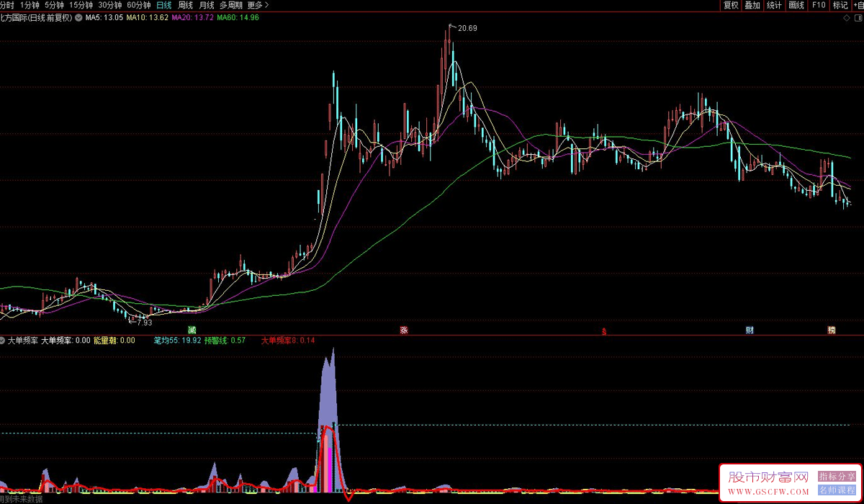Screen dimensions: 864x504
Task: Select the 1分钟 period tab
Action: [30, 5]
